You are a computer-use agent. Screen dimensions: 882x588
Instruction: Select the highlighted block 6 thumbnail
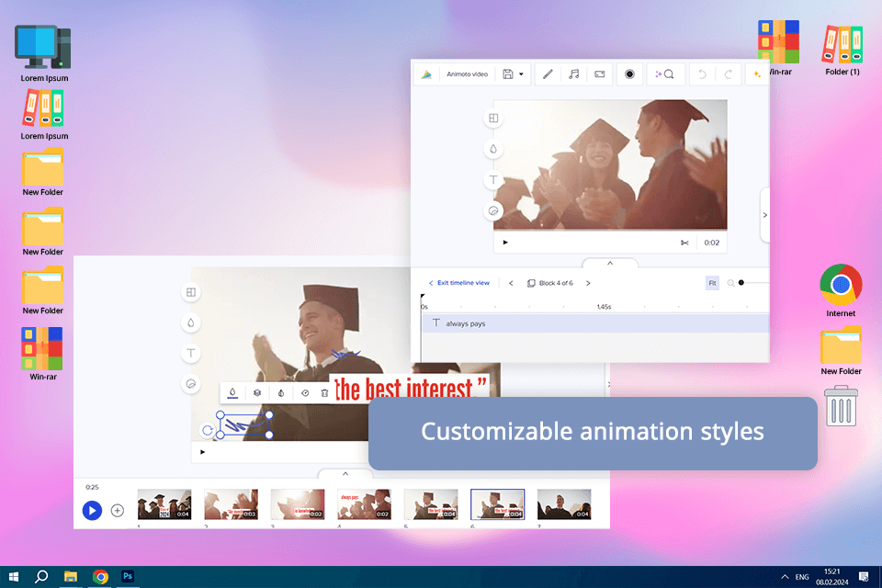pyautogui.click(x=497, y=504)
